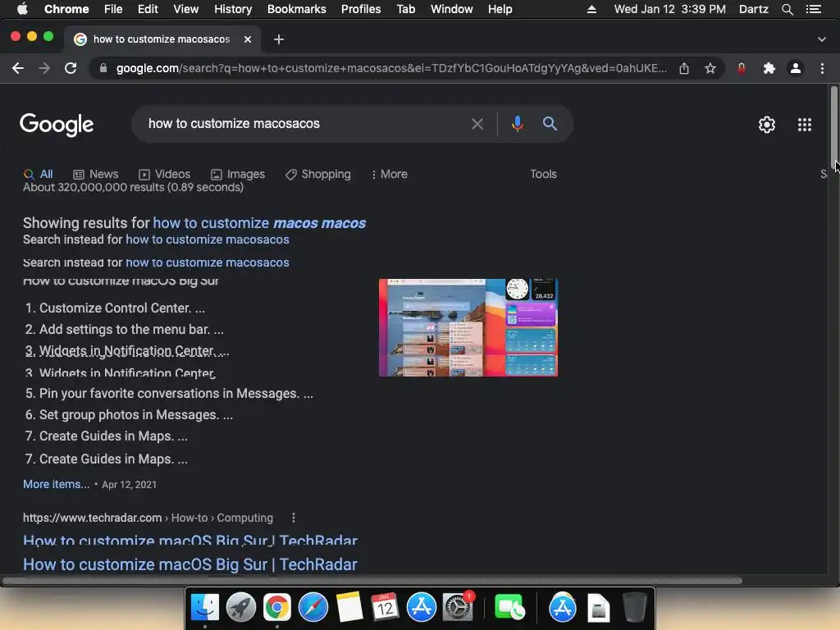The image size is (840, 630).
Task: Start voice search with microphone
Action: pos(518,124)
